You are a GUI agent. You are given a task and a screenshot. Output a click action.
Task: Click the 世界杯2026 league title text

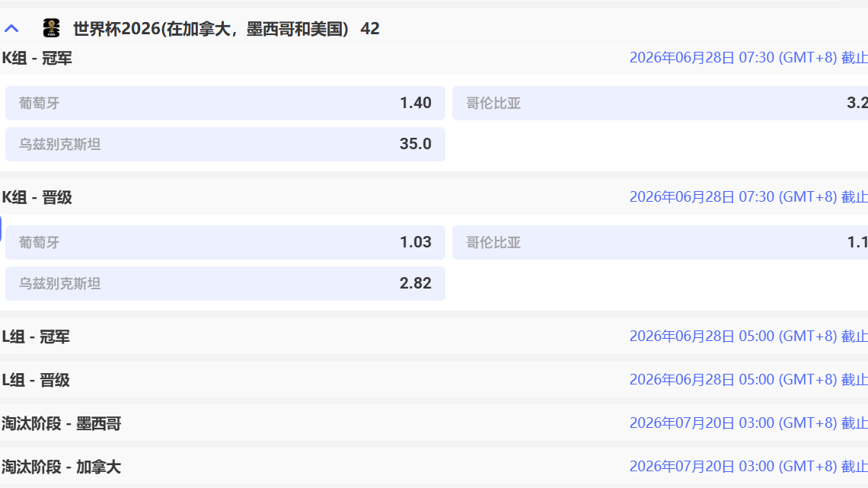pos(210,29)
